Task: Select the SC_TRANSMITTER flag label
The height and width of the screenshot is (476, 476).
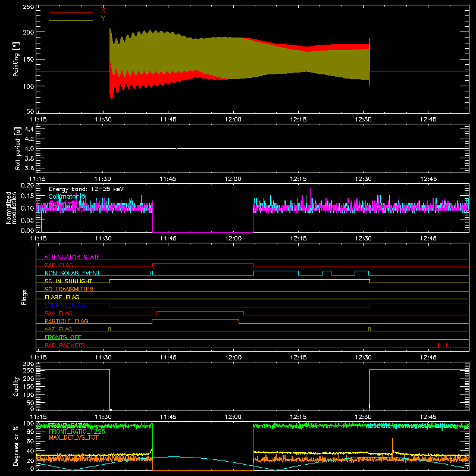Action: (69, 289)
